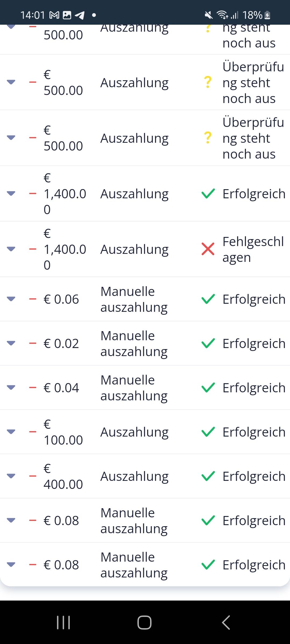Expand the €100.00 Auszahlung row arrow
Image resolution: width=290 pixels, height=644 pixels.
(11, 432)
